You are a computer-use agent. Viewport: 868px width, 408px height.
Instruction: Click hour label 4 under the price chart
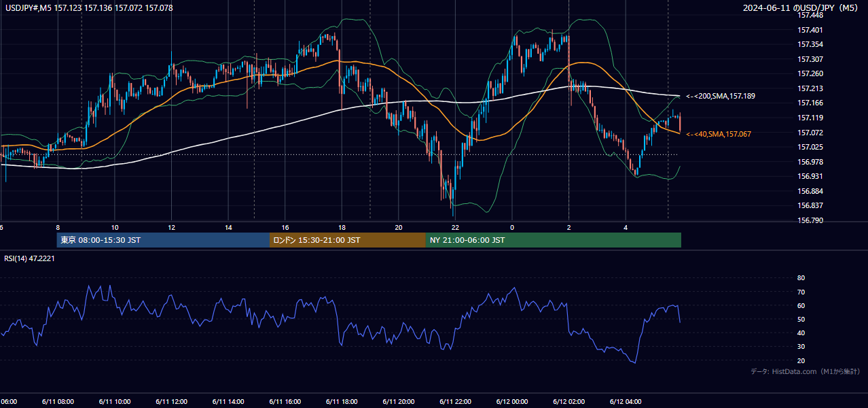[626, 228]
